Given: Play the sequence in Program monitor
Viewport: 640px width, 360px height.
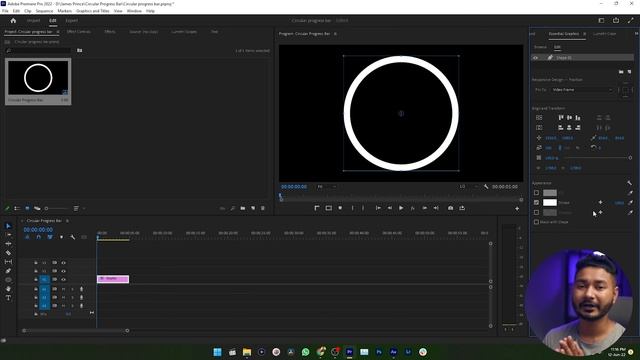Looking at the screenshot, I should [x=401, y=208].
